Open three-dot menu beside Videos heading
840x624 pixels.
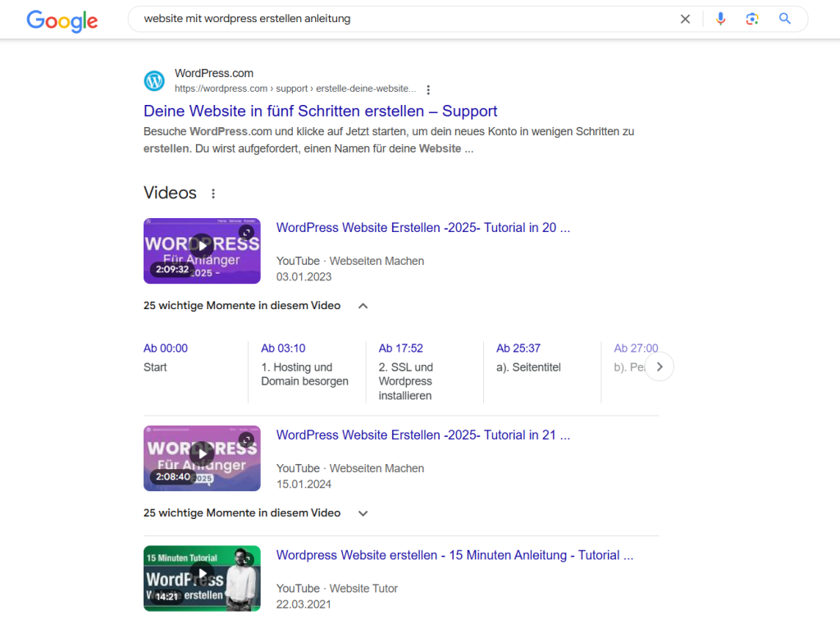tap(213, 194)
